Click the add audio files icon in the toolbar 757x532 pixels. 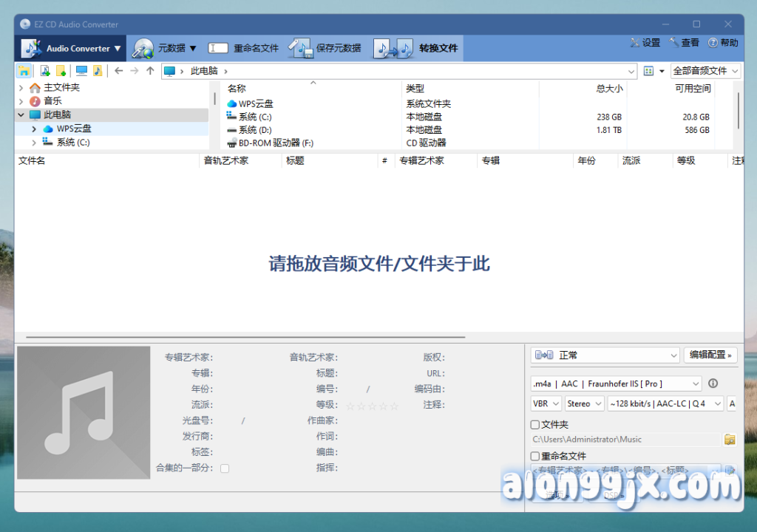[x=44, y=71]
